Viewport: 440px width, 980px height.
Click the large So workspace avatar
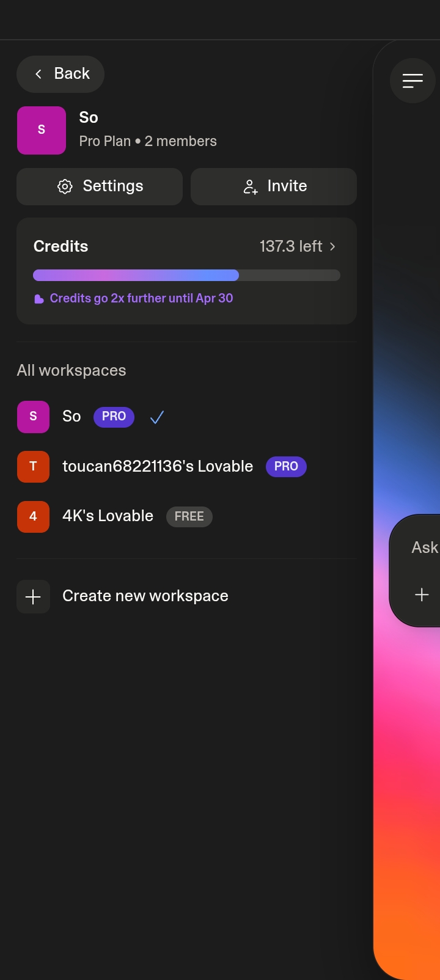pos(42,130)
